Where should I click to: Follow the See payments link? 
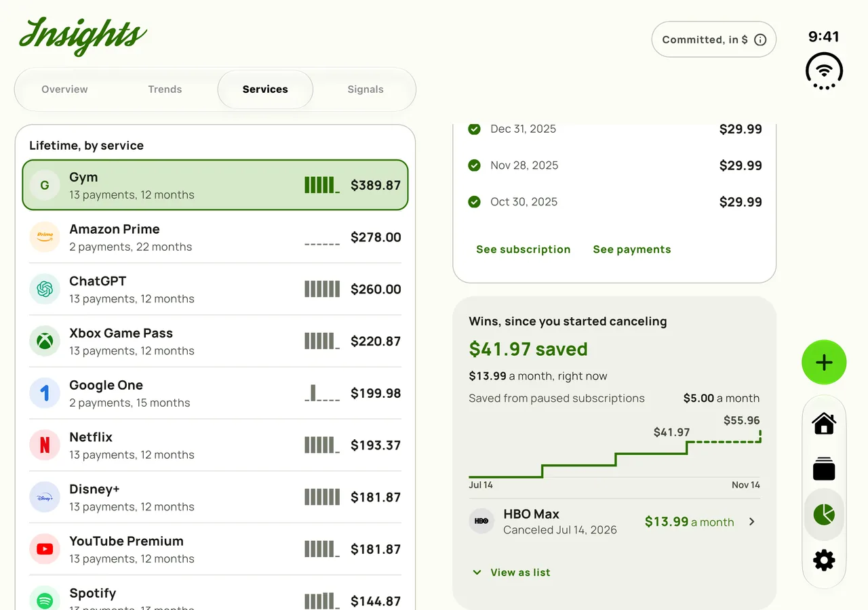click(x=632, y=249)
